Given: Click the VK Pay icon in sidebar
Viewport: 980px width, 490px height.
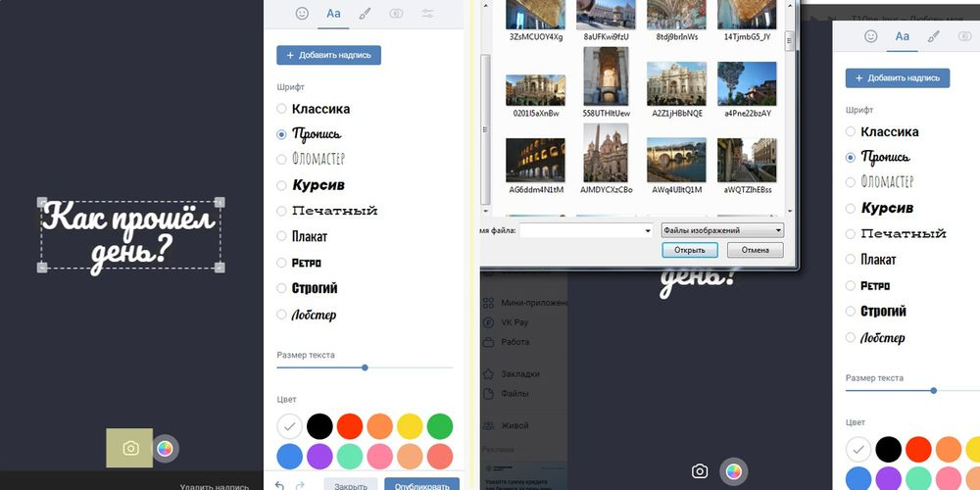Looking at the screenshot, I should point(489,322).
